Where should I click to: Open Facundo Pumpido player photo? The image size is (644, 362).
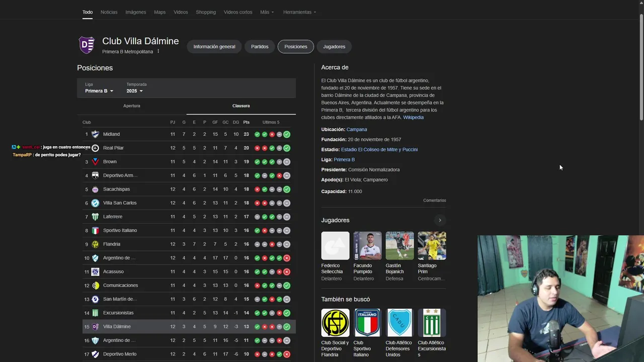(368, 245)
